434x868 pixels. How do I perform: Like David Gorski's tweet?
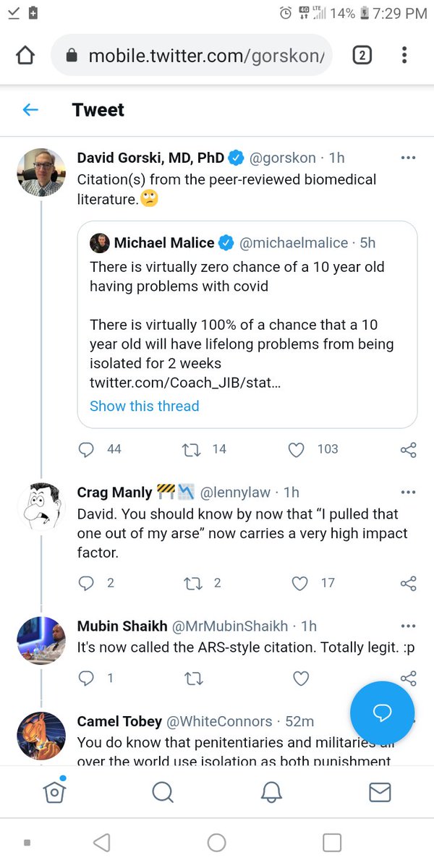[296, 449]
